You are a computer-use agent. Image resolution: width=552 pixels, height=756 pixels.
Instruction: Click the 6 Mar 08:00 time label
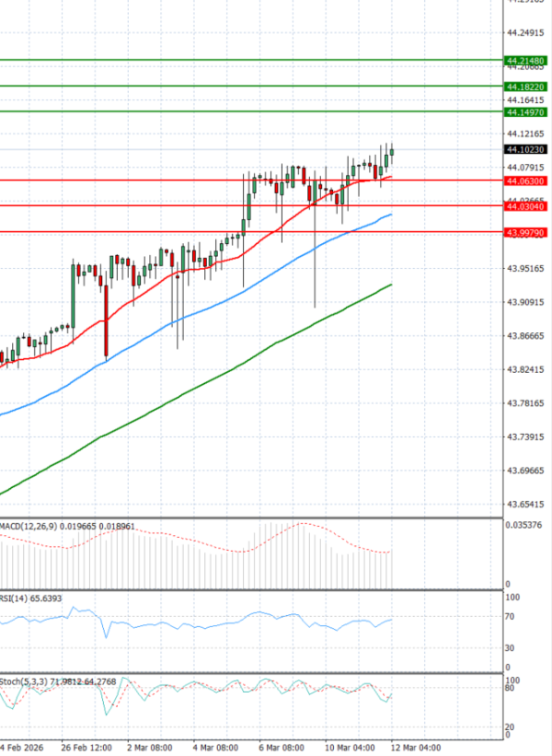coord(282,747)
